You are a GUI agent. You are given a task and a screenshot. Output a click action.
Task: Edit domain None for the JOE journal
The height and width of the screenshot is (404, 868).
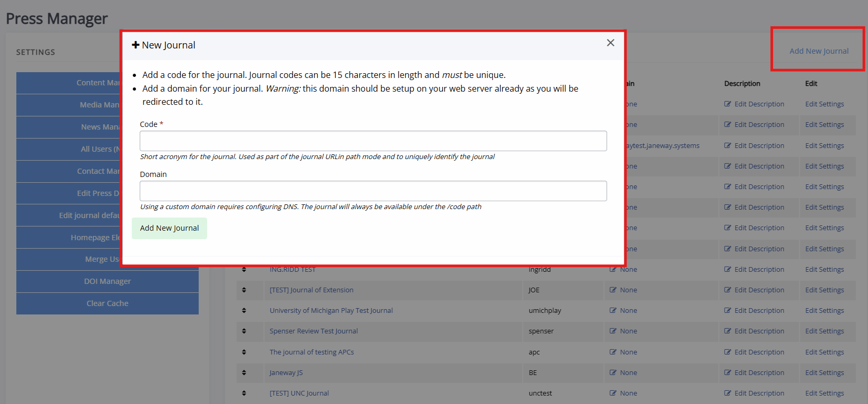(623, 290)
